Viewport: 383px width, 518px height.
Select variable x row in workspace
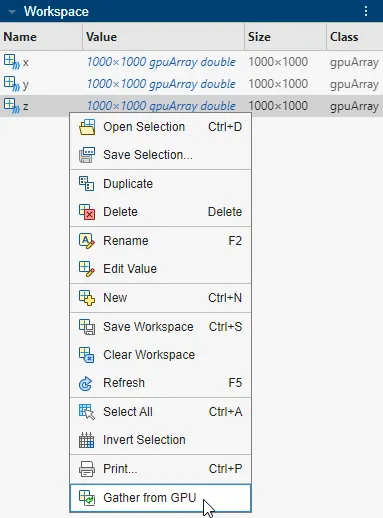pyautogui.click(x=191, y=62)
